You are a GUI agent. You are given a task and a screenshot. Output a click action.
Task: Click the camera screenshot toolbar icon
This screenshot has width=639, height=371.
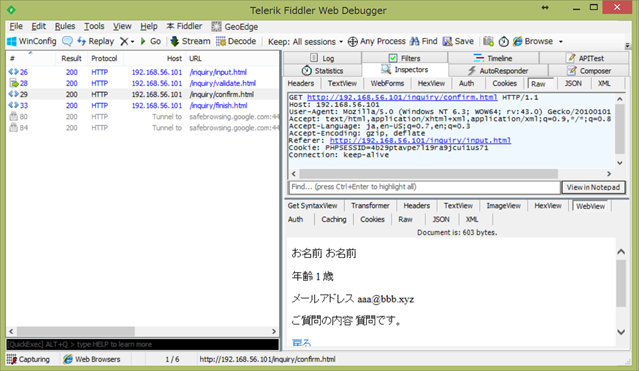point(488,41)
